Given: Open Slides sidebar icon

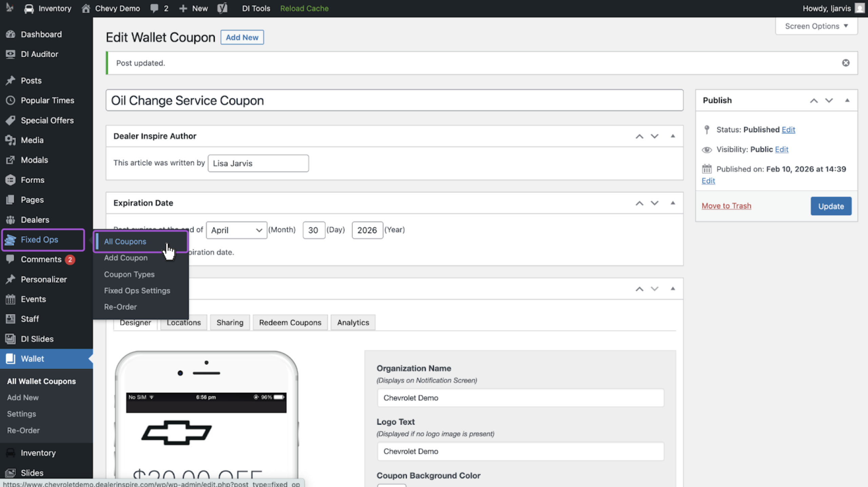Looking at the screenshot, I should pos(11,473).
